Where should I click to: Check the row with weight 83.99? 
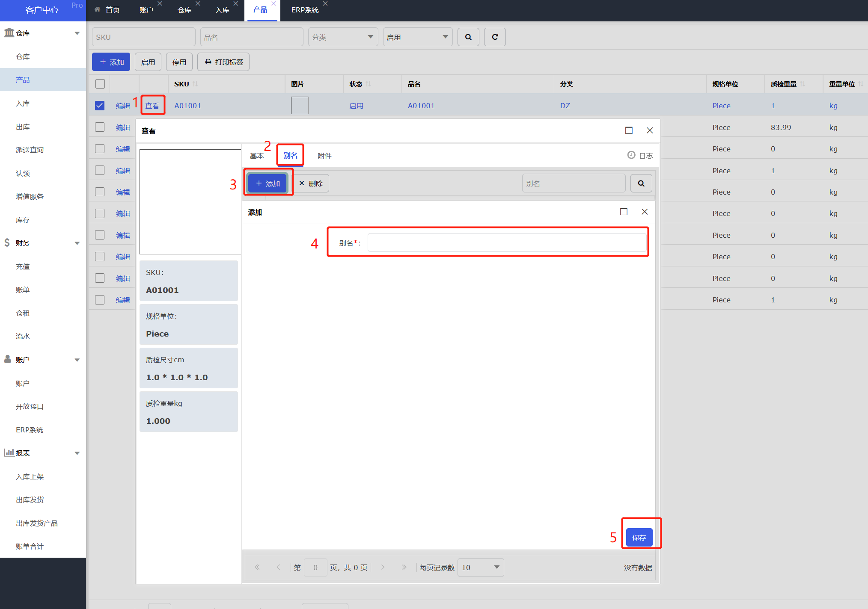100,127
